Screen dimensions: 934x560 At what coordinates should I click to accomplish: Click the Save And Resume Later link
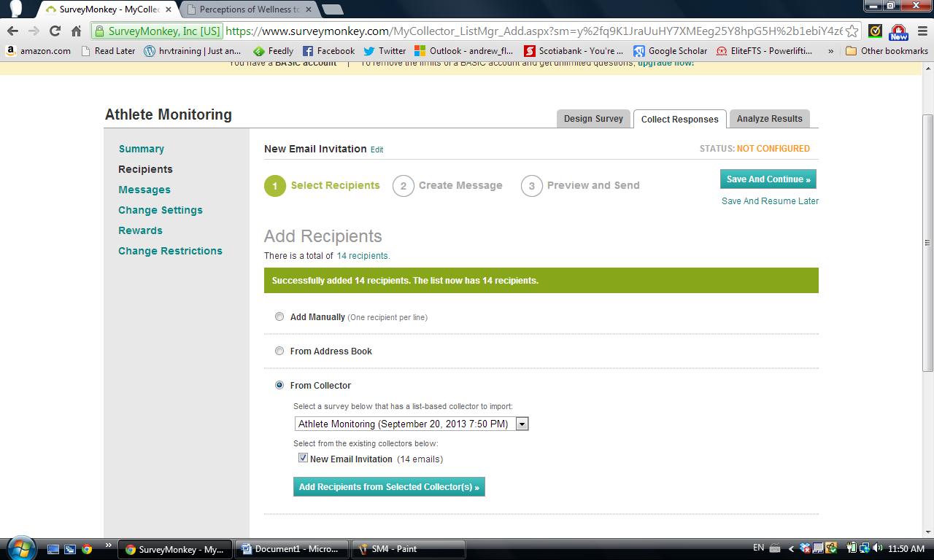point(770,201)
